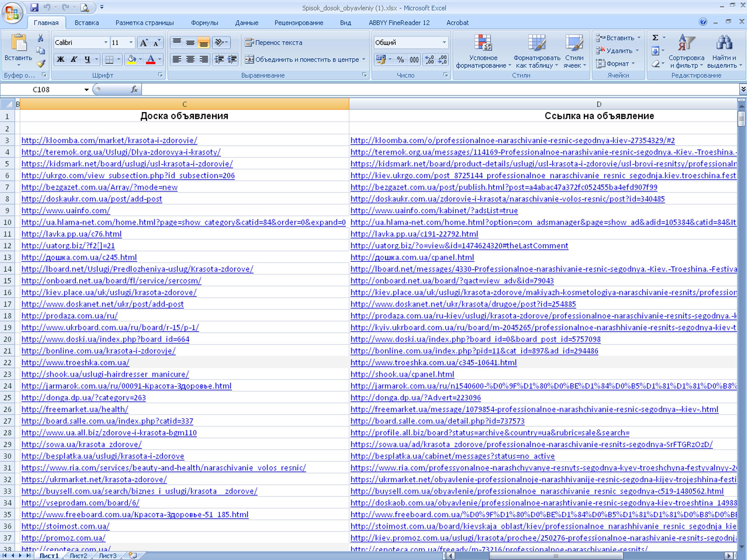This screenshot has height=560, width=747.
Task: Toggle italic К formatting
Action: [x=73, y=60]
